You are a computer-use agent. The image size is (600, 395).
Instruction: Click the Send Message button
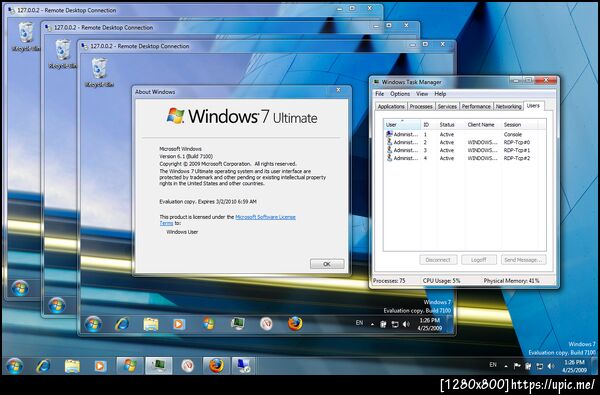pos(523,260)
